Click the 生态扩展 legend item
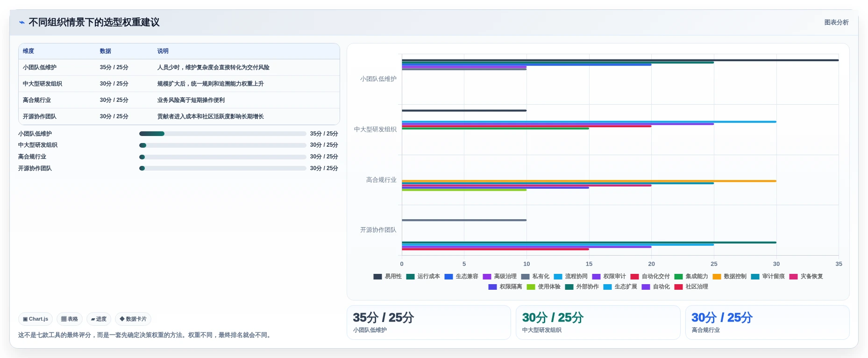Screen dimensions: 868x358 pyautogui.click(x=620, y=286)
